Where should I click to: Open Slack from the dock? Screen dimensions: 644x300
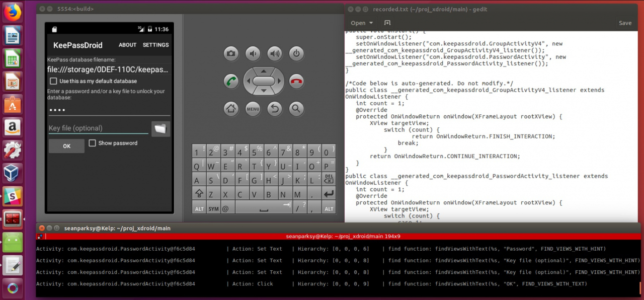tap(13, 196)
